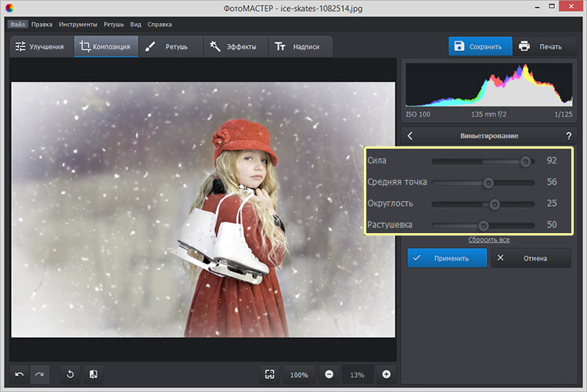Screen dimensions: 587x392
Task: Open the Справка menu
Action: 160,24
